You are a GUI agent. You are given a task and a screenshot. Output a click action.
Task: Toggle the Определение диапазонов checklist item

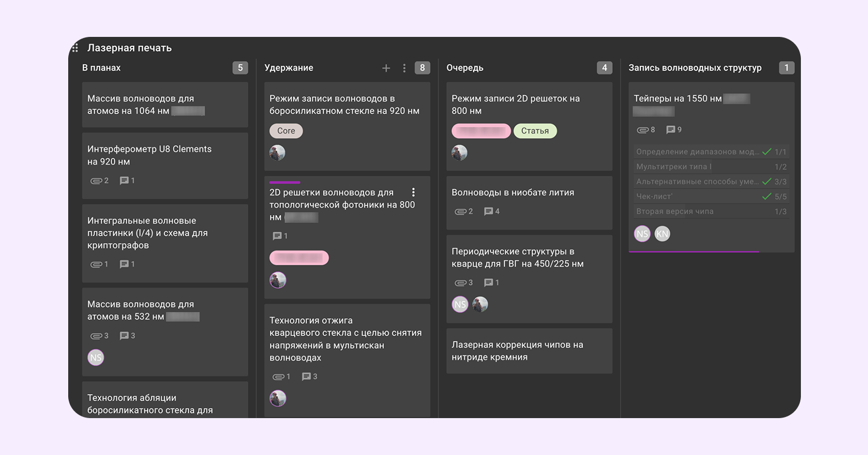767,151
